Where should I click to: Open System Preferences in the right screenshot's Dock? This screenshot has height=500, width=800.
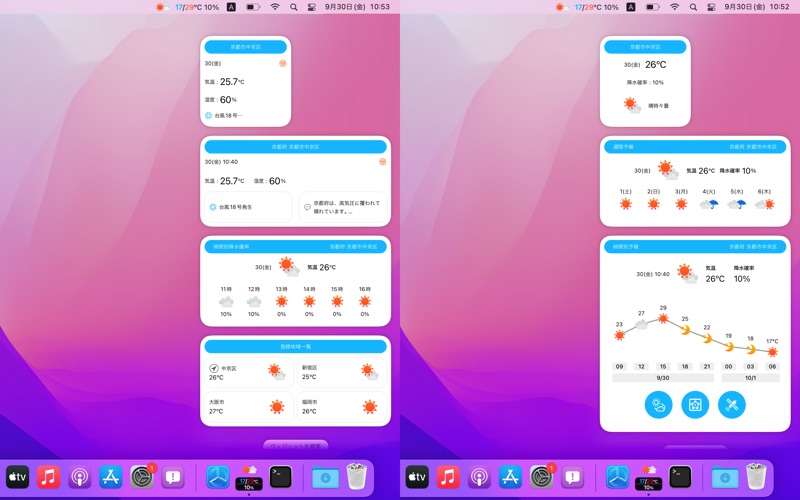542,477
